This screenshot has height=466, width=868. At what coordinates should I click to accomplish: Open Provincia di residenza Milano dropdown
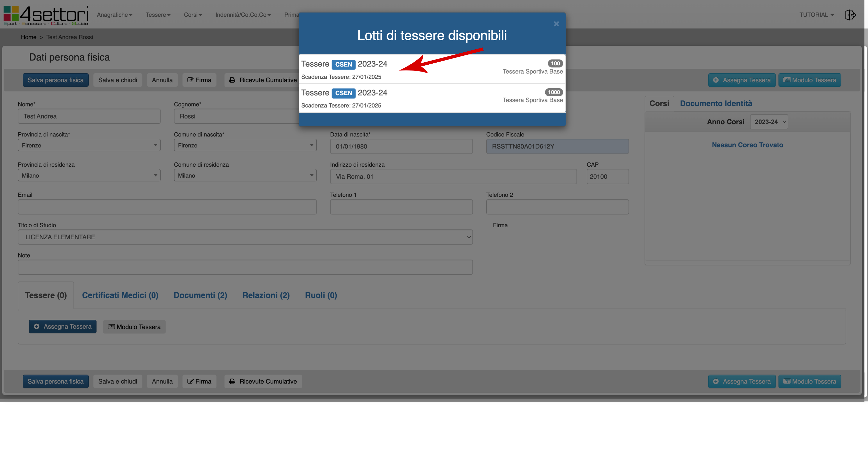point(89,176)
